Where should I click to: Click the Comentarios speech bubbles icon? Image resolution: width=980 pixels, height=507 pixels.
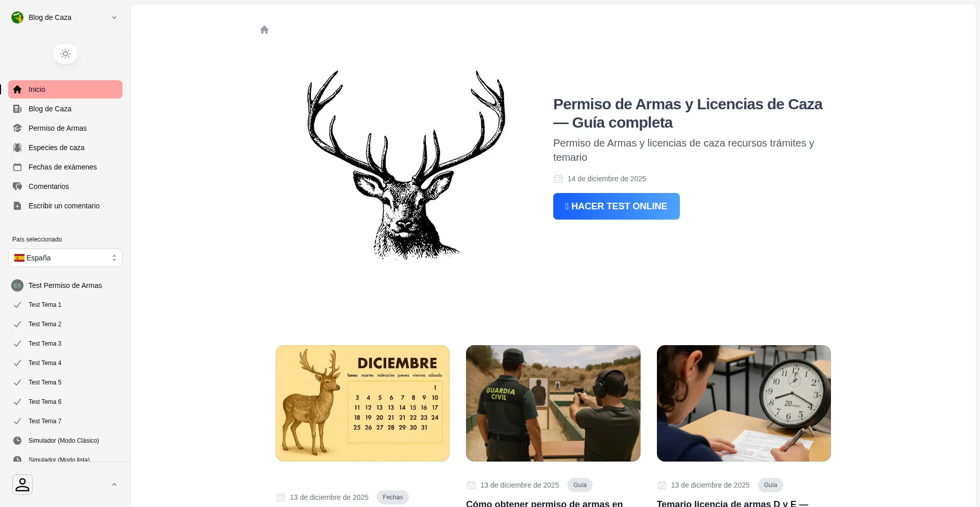(x=17, y=186)
